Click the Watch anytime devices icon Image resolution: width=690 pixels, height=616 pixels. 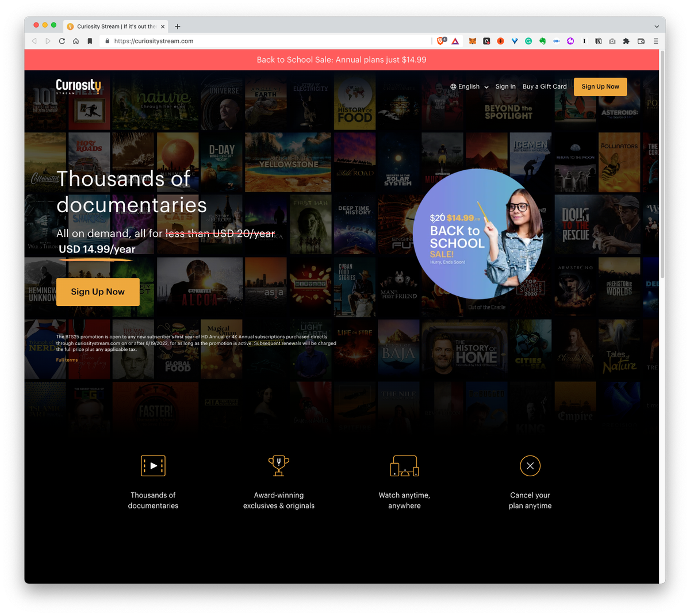404,465
